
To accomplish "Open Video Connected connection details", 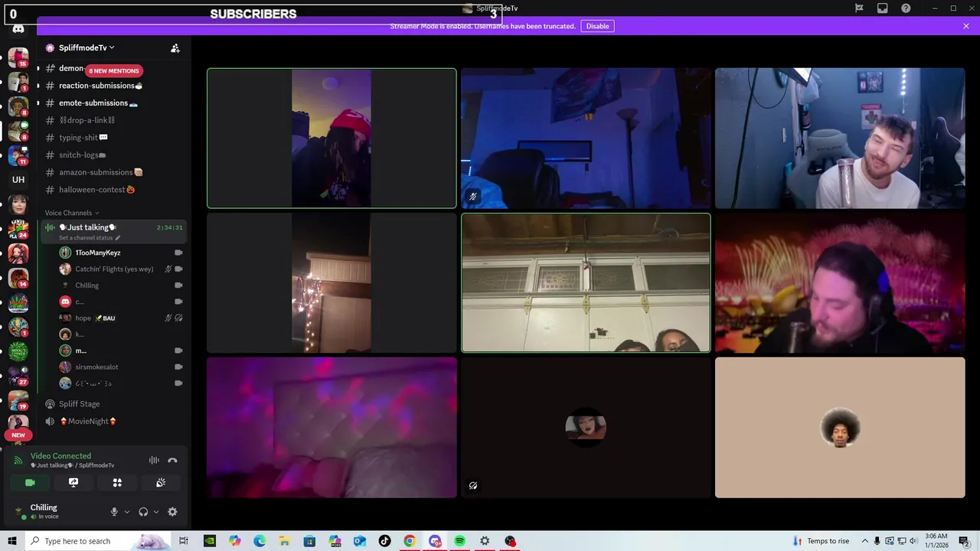I will [60, 456].
